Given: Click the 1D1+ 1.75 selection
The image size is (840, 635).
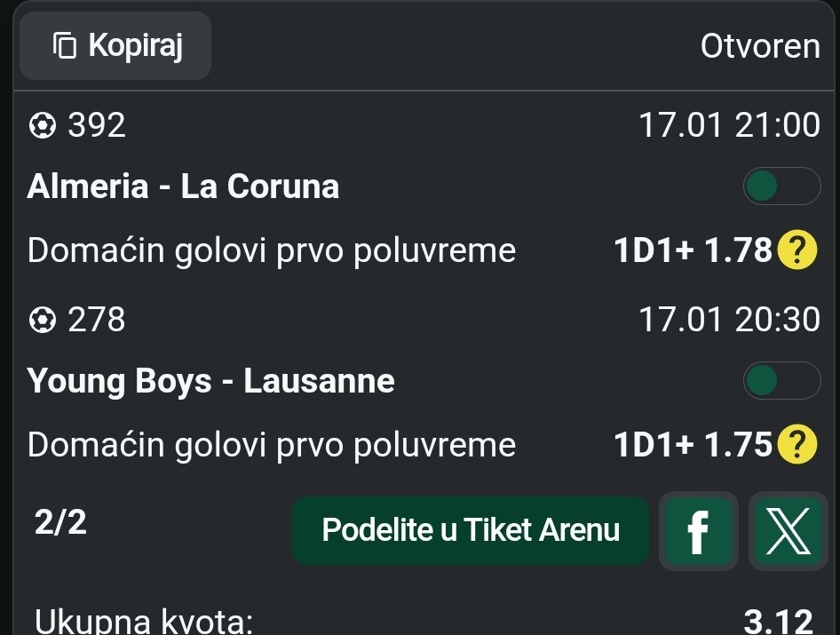Looking at the screenshot, I should point(692,446).
